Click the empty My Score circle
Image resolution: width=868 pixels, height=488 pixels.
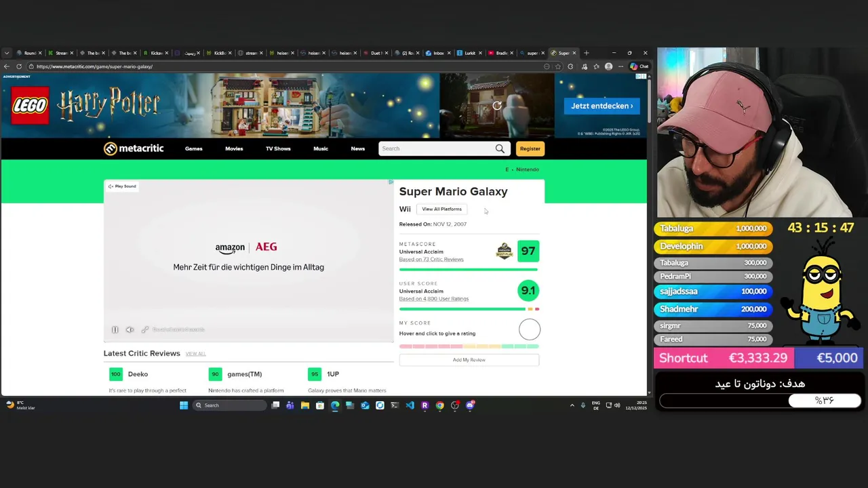pos(530,329)
